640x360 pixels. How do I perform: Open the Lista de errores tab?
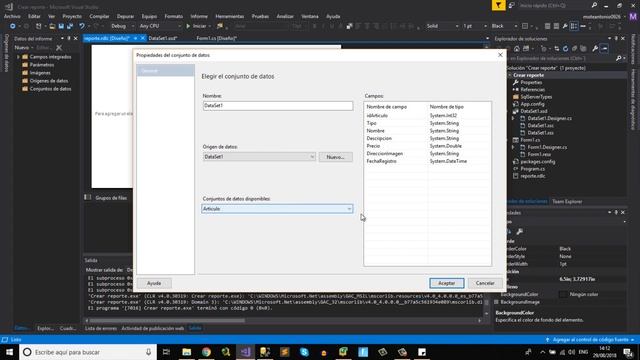(101, 328)
